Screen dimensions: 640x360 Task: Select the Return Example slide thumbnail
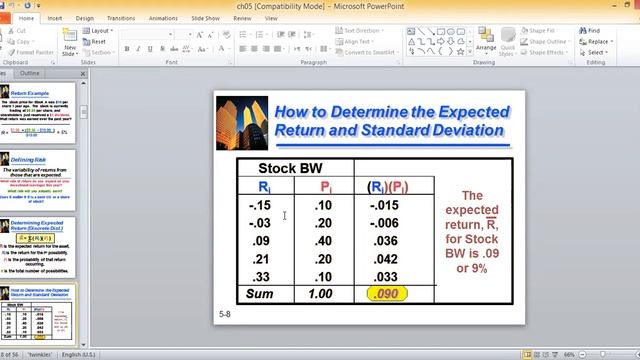[37, 113]
